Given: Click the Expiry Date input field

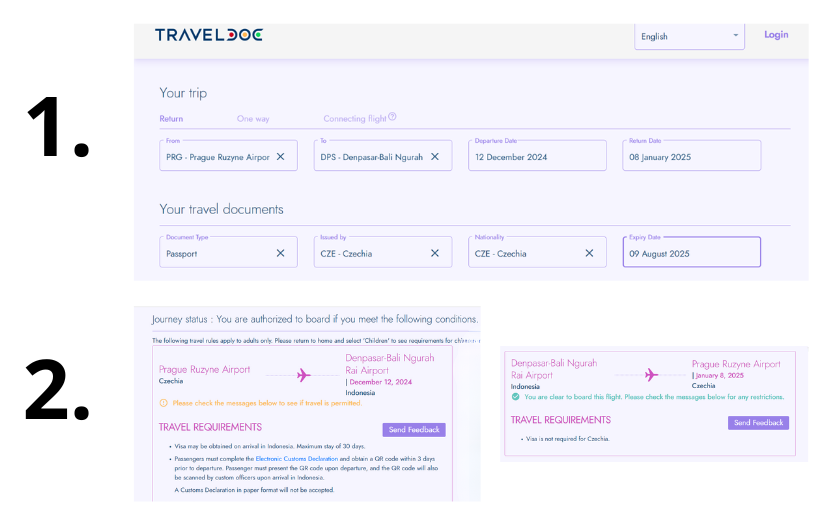Looking at the screenshot, I should pos(690,253).
